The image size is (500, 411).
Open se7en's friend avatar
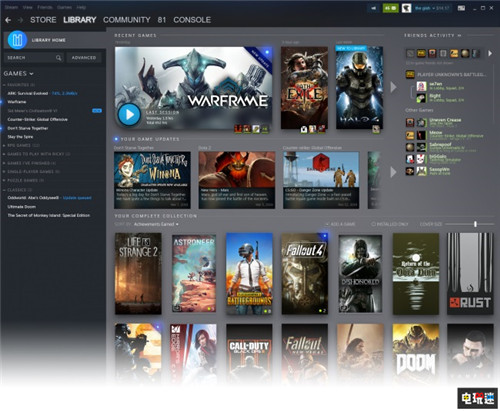click(421, 86)
